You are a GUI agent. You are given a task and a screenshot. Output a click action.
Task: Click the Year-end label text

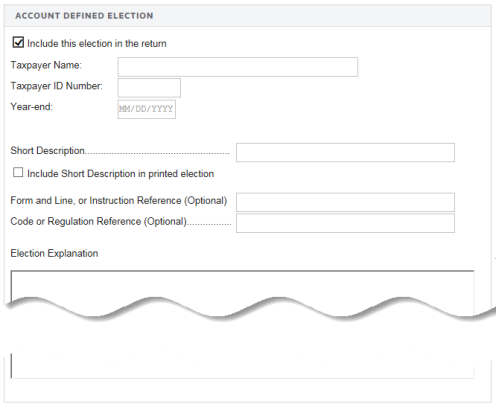click(x=32, y=107)
